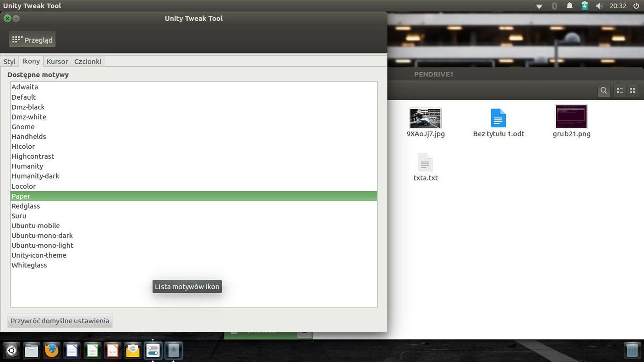
Task: Click the PENDRIVE1 window title bar
Action: [x=516, y=74]
